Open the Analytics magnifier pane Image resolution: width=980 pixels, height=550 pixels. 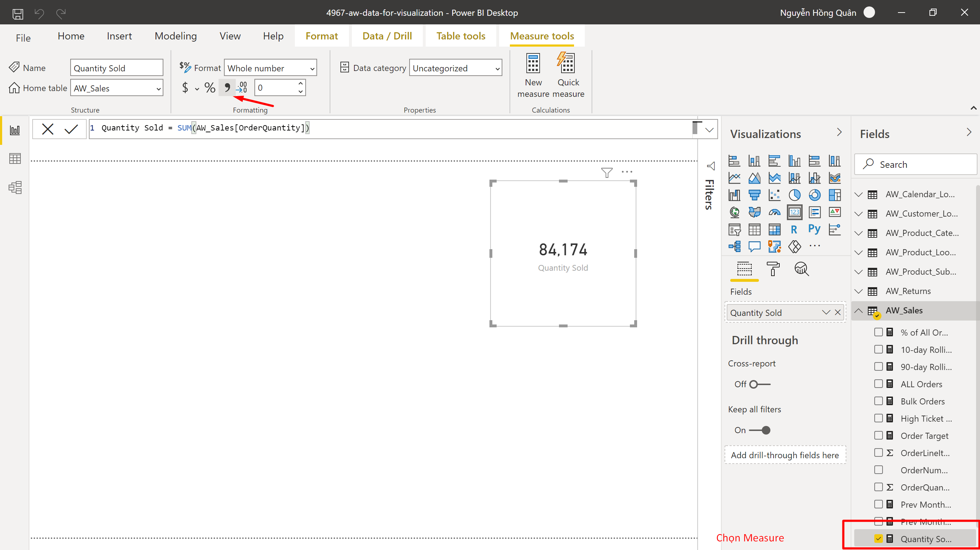802,269
